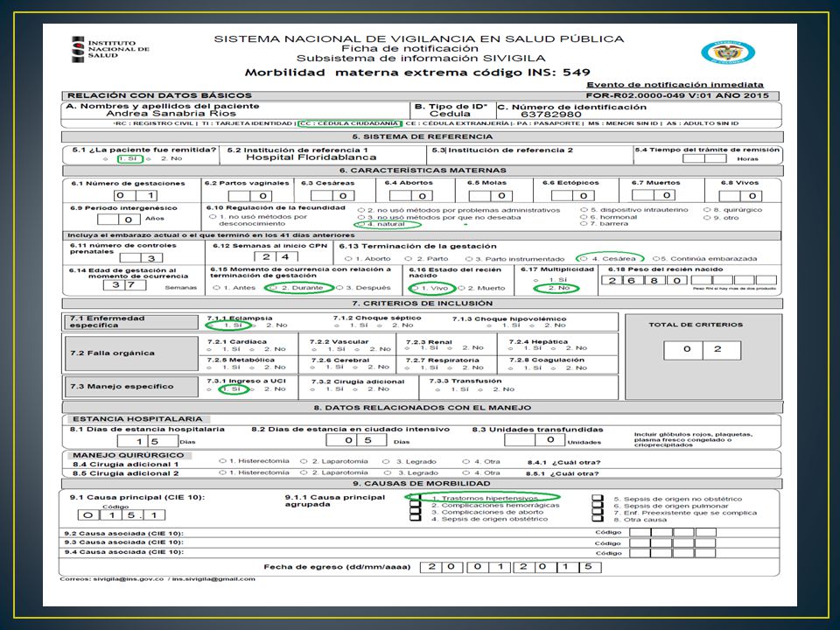The height and width of the screenshot is (630, 840).
Task: Click the 6.1 Número de gestaciones field
Action: click(x=136, y=195)
